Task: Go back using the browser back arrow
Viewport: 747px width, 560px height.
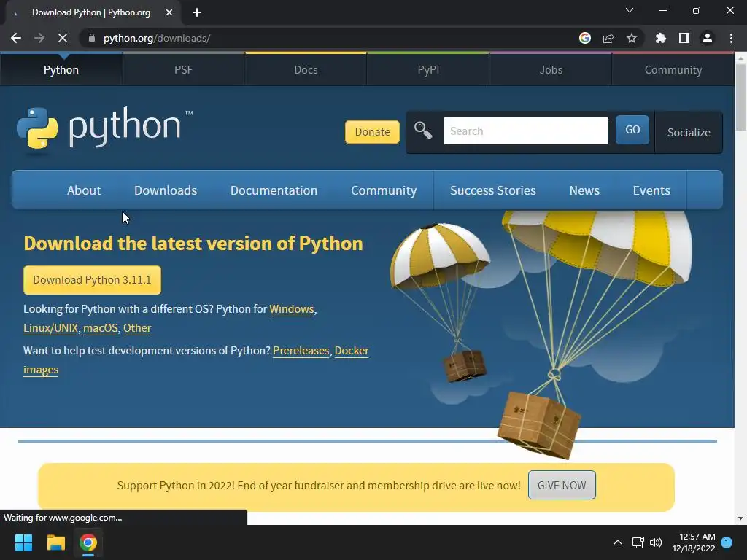Action: click(16, 38)
